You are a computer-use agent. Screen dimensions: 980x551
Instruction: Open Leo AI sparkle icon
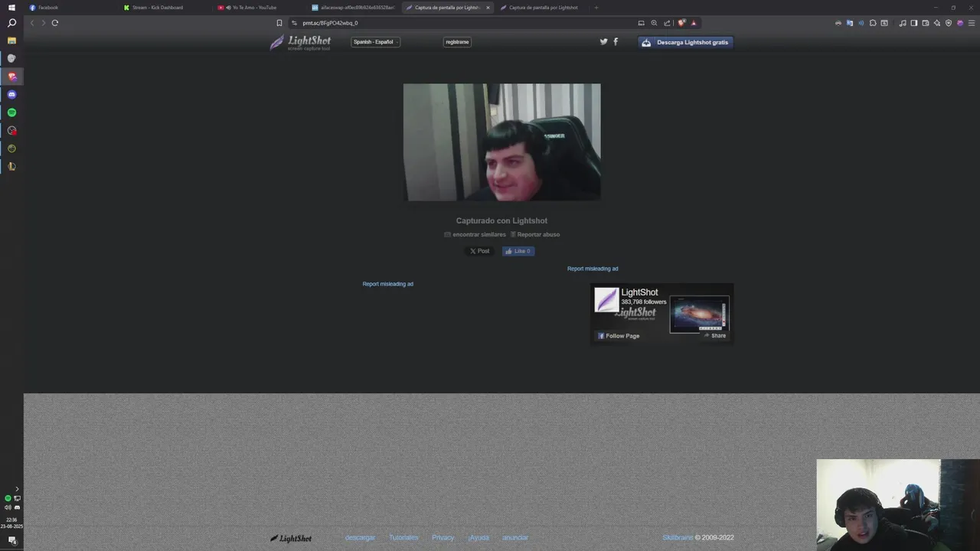(937, 23)
